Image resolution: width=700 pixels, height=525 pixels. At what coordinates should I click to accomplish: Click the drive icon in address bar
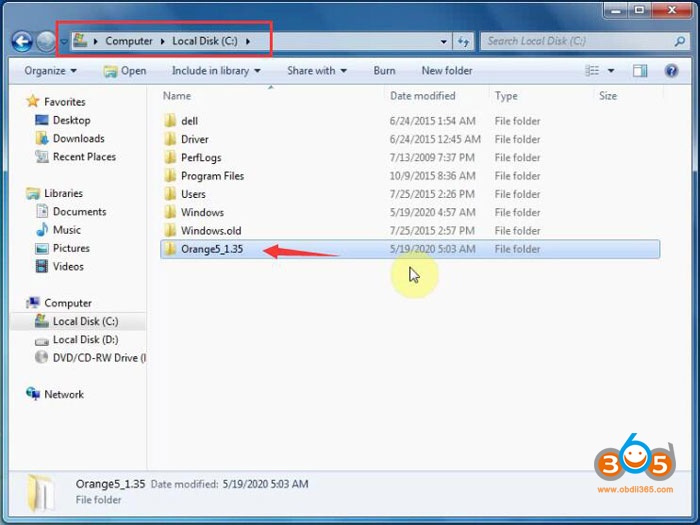80,41
